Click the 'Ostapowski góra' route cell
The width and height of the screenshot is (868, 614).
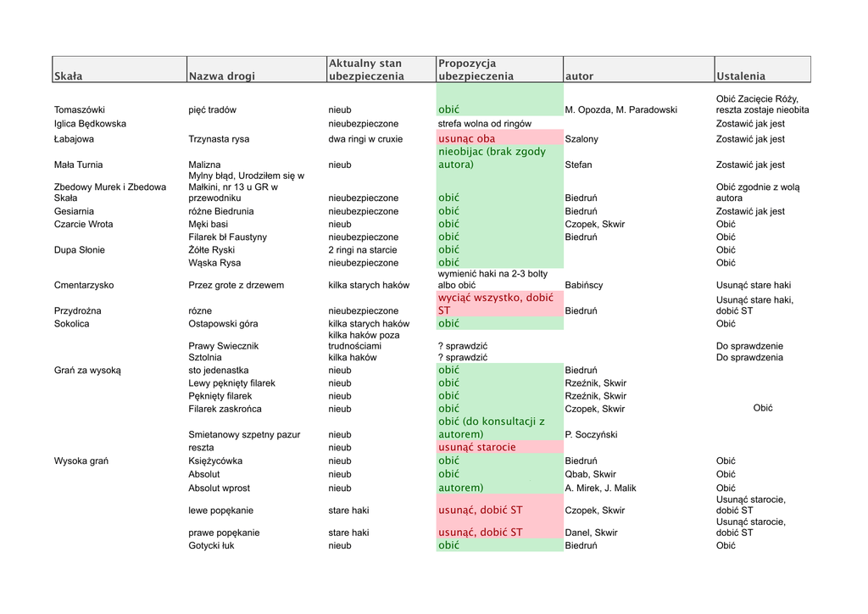(x=225, y=324)
